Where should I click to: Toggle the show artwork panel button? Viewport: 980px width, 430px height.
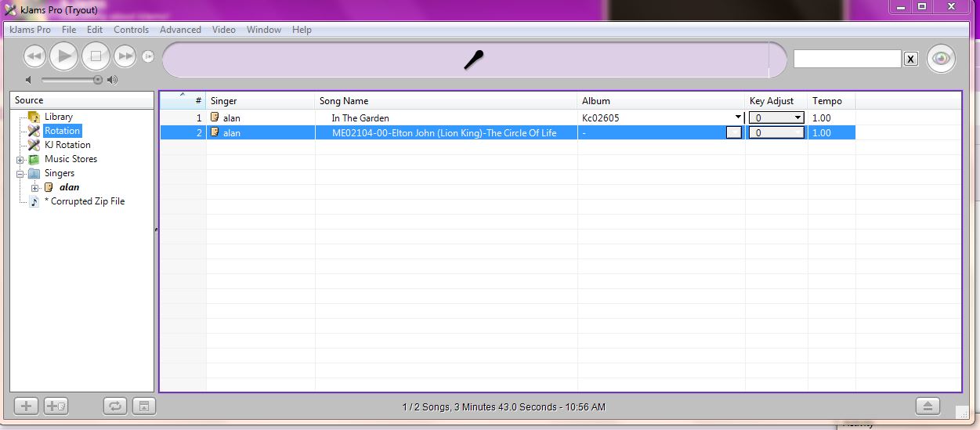coord(143,406)
